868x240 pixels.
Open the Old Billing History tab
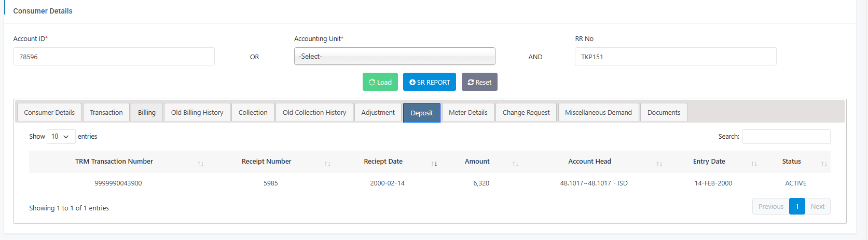[x=197, y=113]
